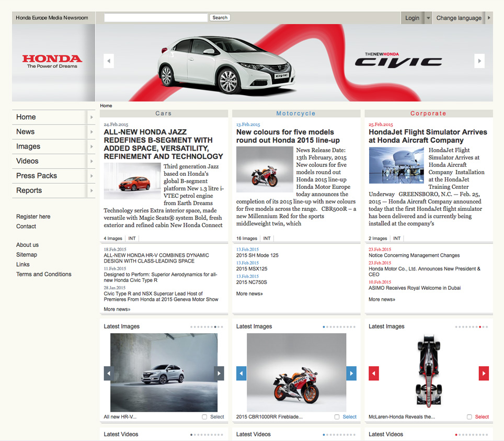Open Home in the sidebar menu
The width and height of the screenshot is (504, 441).
[x=26, y=117]
